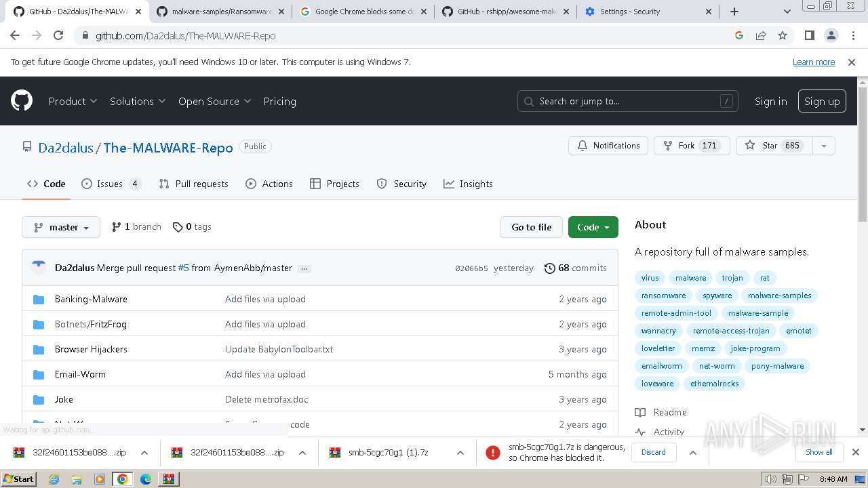Image resolution: width=868 pixels, height=488 pixels.
Task: Switch to the Pull requests tab
Action: pos(193,184)
